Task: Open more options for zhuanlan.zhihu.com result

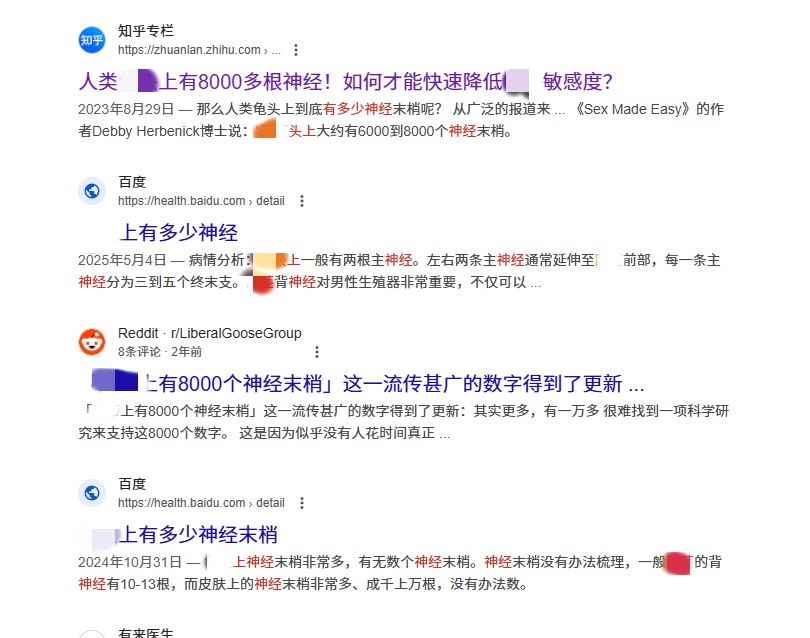Action: (295, 50)
